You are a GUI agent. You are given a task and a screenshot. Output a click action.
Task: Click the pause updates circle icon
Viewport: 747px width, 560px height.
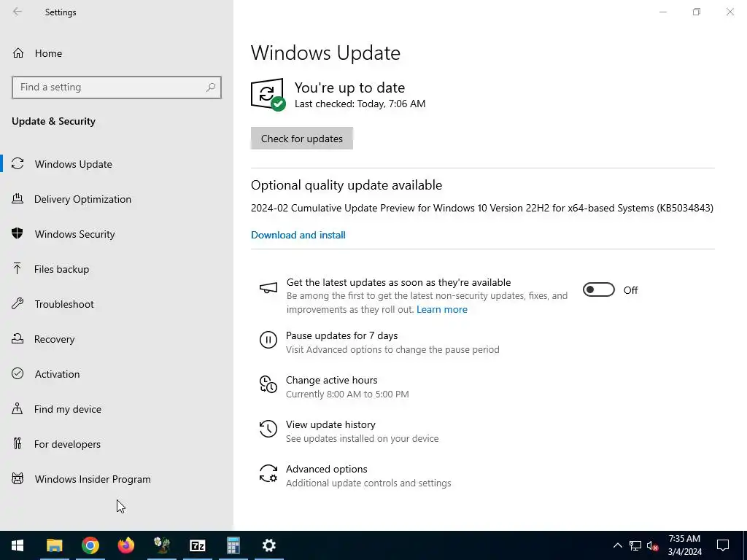coord(268,340)
